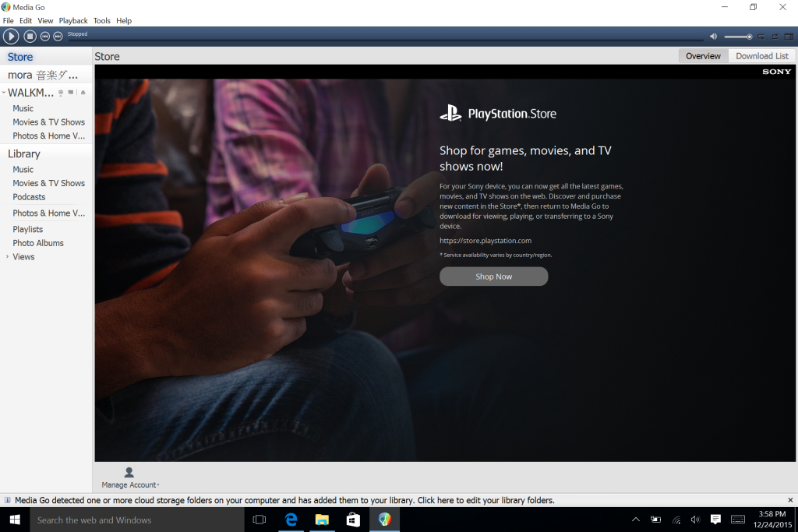Click the taskbar clock showing 3:58 PM
Image resolution: width=798 pixels, height=532 pixels.
[772, 520]
